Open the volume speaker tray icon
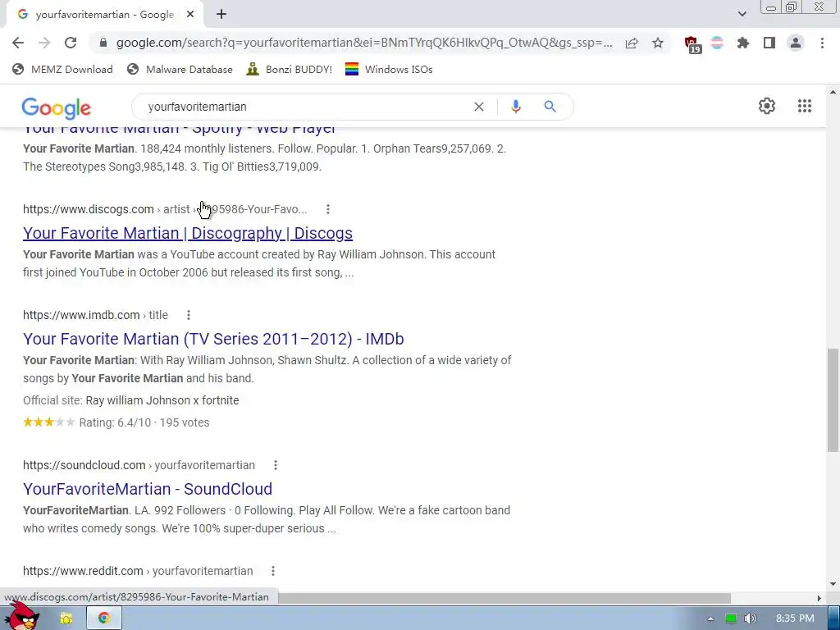Viewport: 840px width, 630px height. 750,619
